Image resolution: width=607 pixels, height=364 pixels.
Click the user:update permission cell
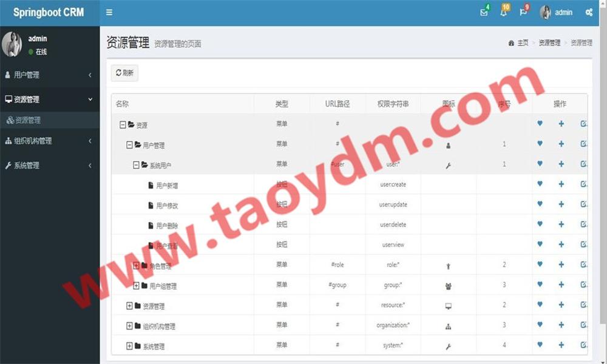(x=393, y=204)
